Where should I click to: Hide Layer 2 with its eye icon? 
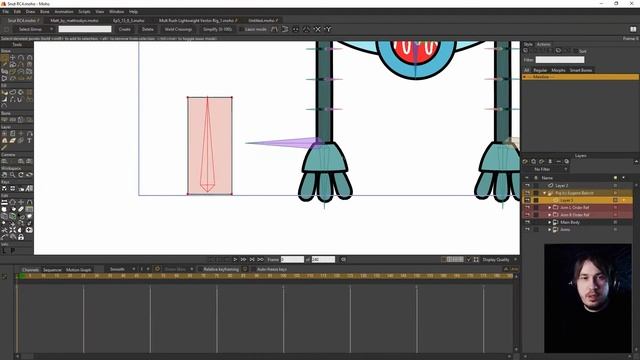527,186
